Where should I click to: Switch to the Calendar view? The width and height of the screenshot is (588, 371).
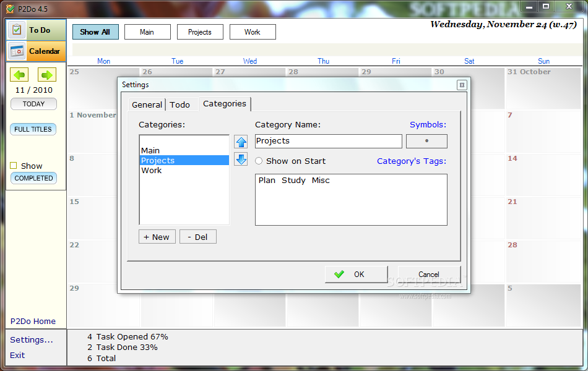coord(36,51)
